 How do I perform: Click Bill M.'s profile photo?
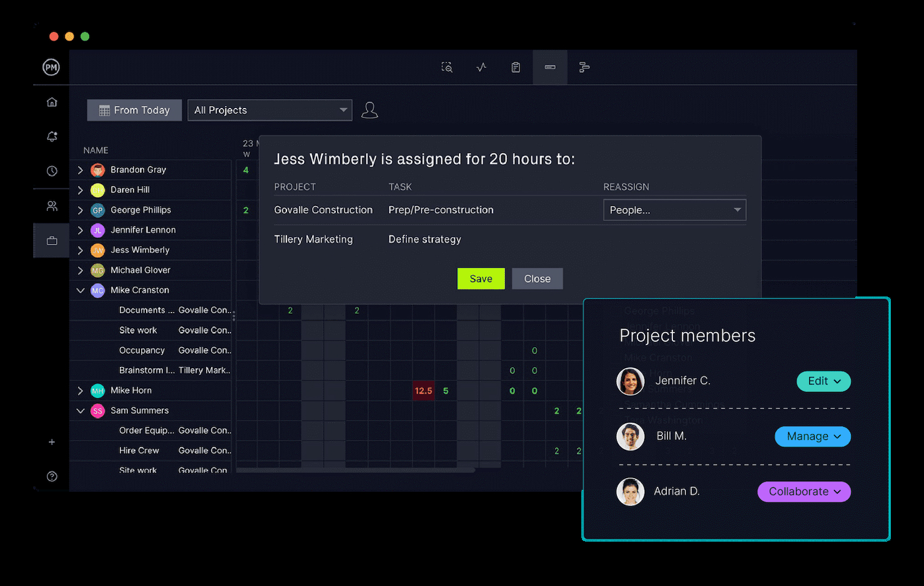pos(631,436)
